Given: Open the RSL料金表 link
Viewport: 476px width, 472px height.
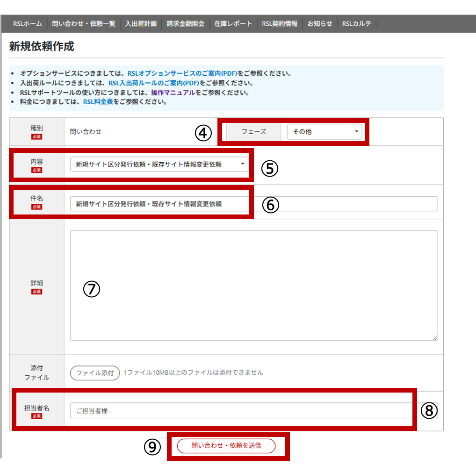Looking at the screenshot, I should click(x=98, y=101).
